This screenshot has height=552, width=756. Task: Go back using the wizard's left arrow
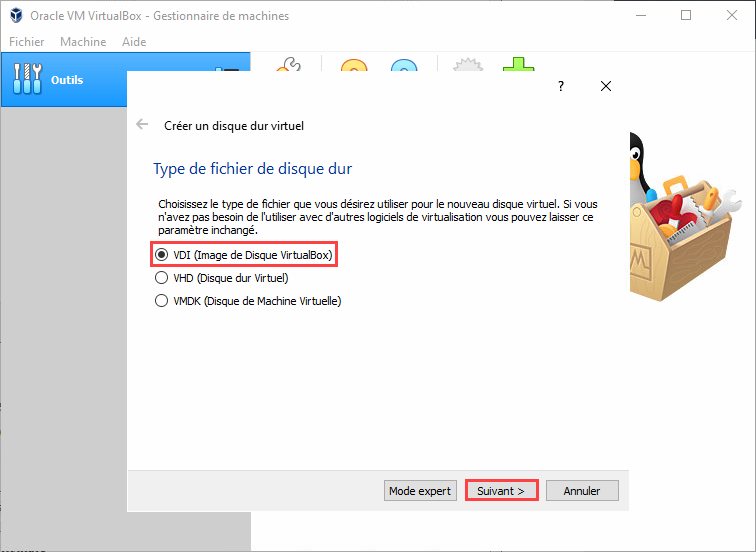[142, 124]
